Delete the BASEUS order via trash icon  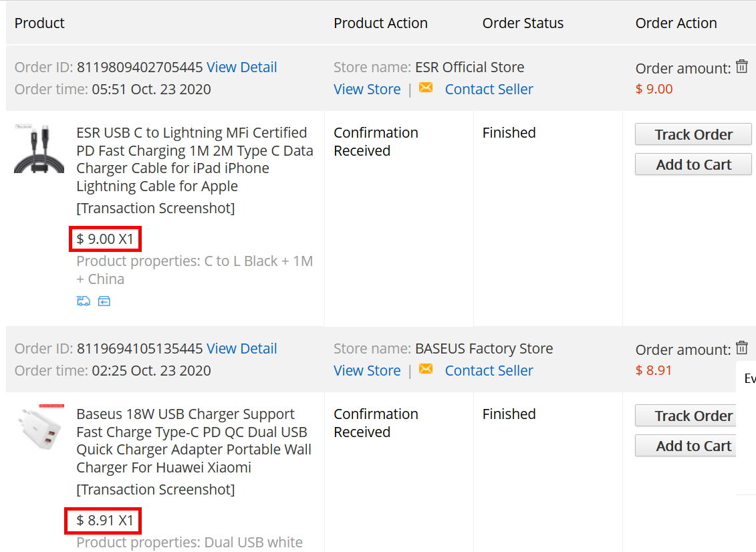742,348
